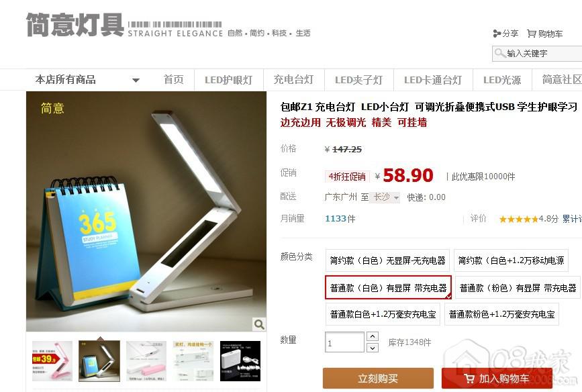Increase quantity with the up arrow
Image resolution: width=582 pixels, height=392 pixels.
click(373, 336)
